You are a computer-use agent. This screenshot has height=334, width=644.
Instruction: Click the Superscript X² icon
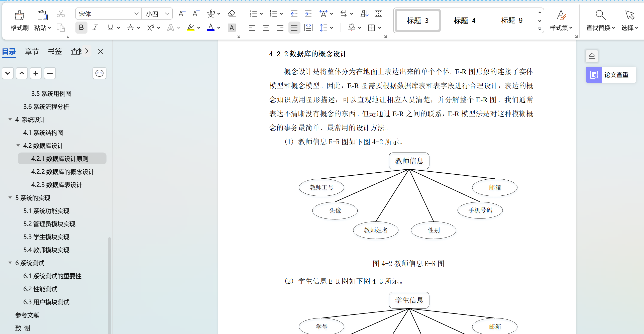click(x=151, y=28)
